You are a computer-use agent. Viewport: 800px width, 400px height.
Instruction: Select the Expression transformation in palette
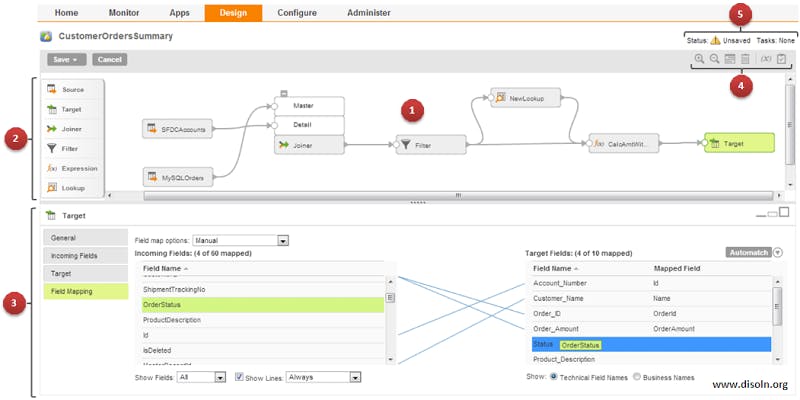(73, 168)
